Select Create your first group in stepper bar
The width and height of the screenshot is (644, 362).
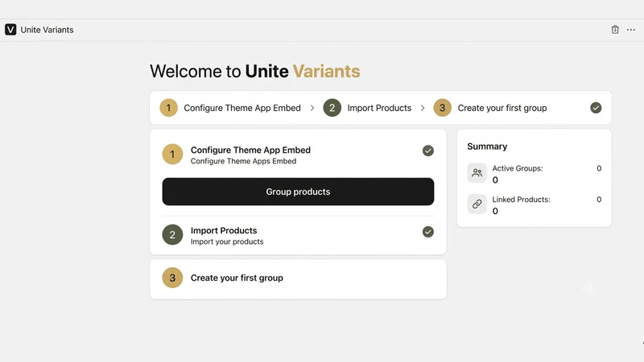point(502,108)
